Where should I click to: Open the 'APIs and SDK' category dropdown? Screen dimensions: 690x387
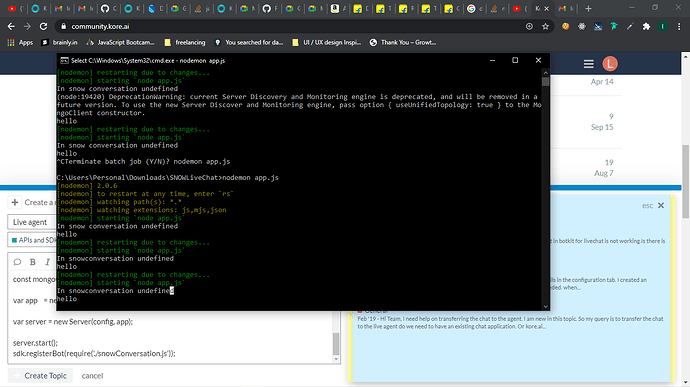pyautogui.click(x=32, y=240)
